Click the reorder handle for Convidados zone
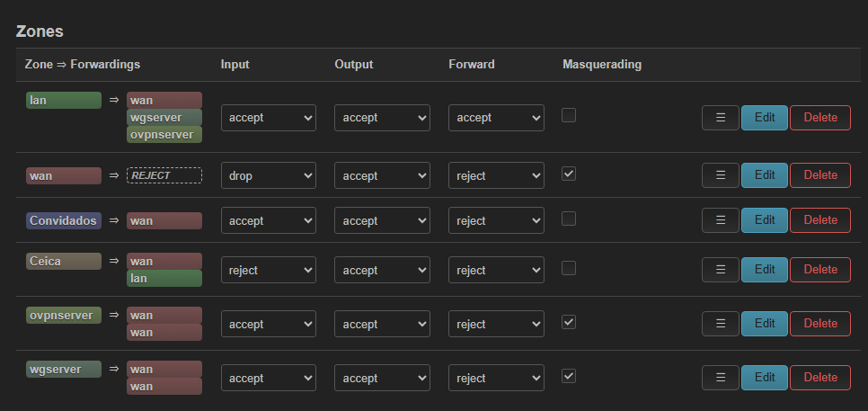Viewport: 868px width, 411px height. point(720,220)
